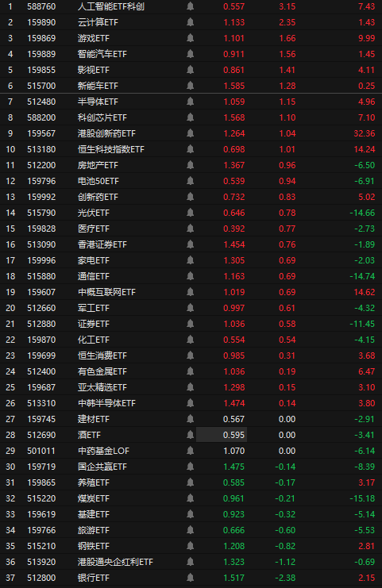The width and height of the screenshot is (382, 588).
Task: Open 恒生科技指数ETF entry
Action: point(111,149)
